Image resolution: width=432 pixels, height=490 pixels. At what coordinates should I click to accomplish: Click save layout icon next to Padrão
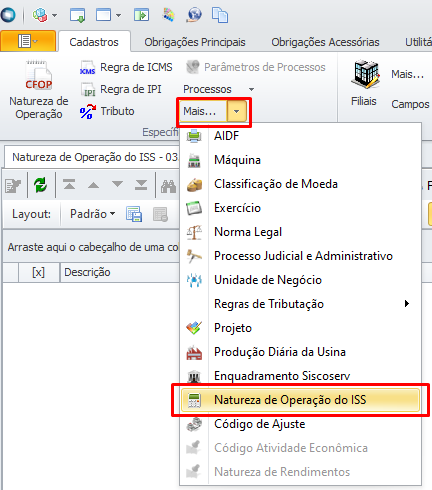pyautogui.click(x=134, y=214)
